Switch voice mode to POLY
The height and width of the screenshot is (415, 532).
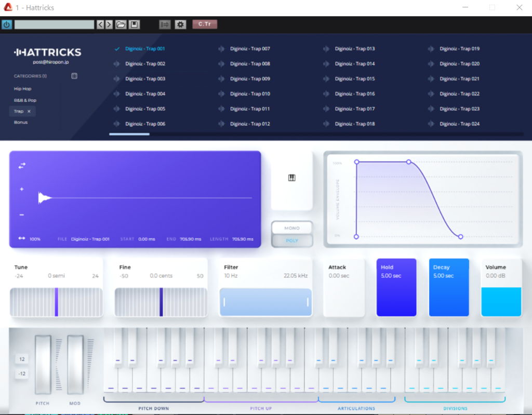click(292, 240)
